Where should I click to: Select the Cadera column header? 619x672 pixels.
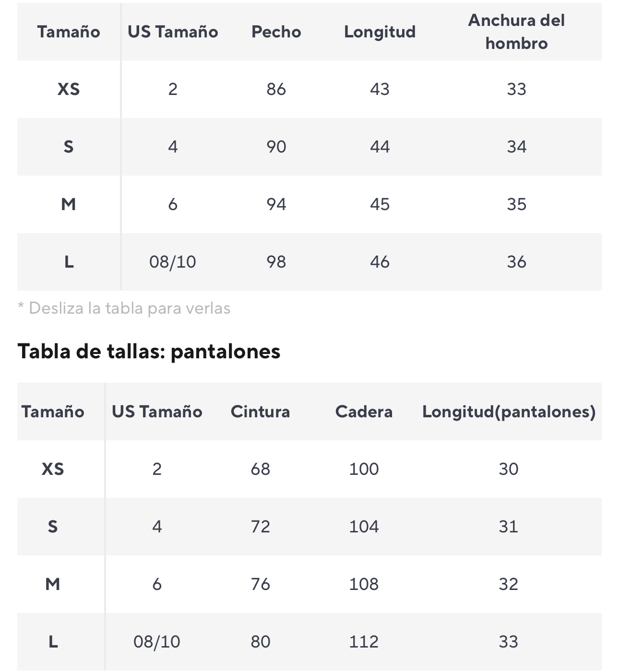[364, 412]
